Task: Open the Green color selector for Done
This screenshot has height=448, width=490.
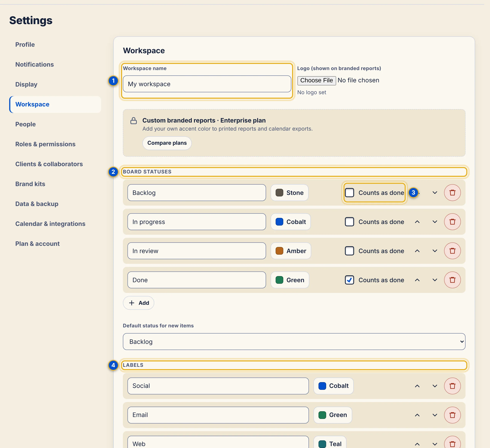Action: pyautogui.click(x=290, y=280)
